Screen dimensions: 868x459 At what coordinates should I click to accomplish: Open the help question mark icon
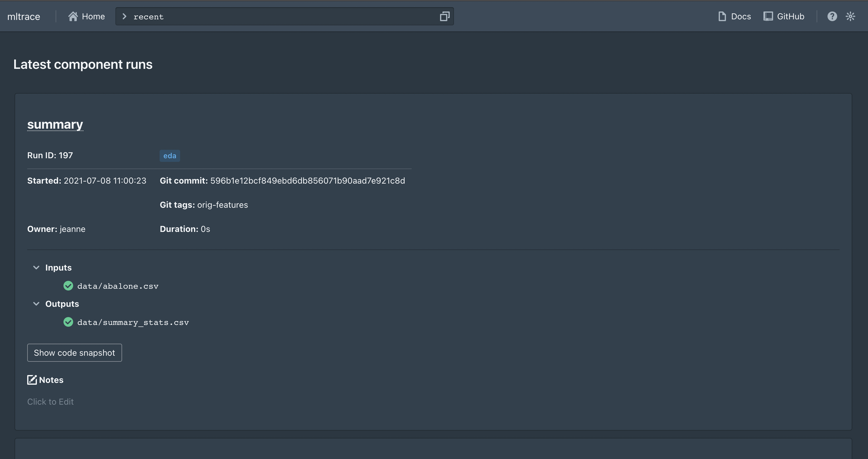pyautogui.click(x=832, y=16)
